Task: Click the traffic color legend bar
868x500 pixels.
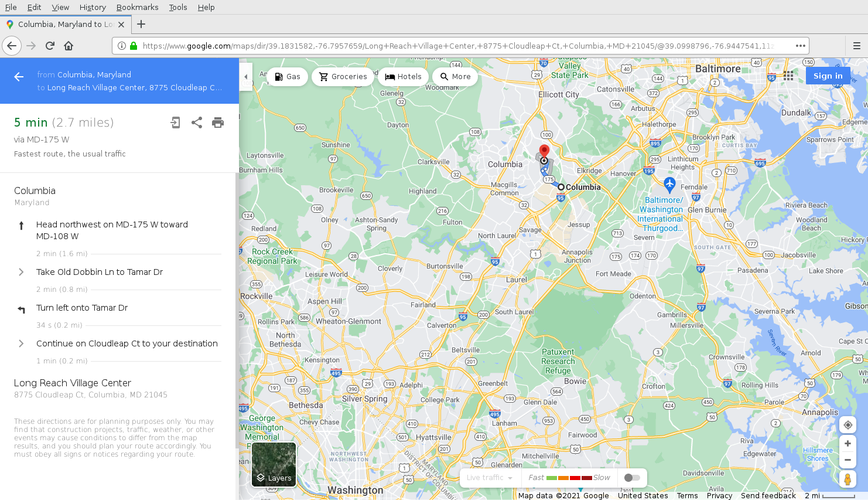Action: click(x=569, y=478)
